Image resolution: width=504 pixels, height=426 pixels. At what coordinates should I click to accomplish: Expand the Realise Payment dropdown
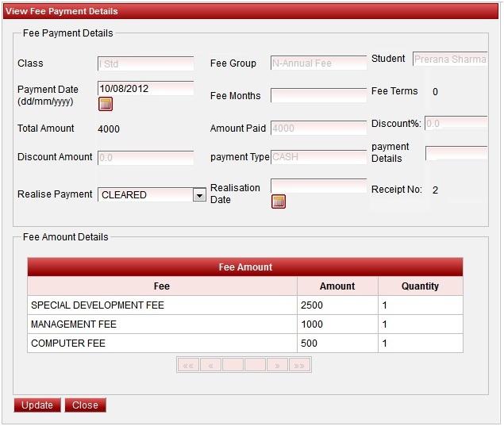click(199, 194)
